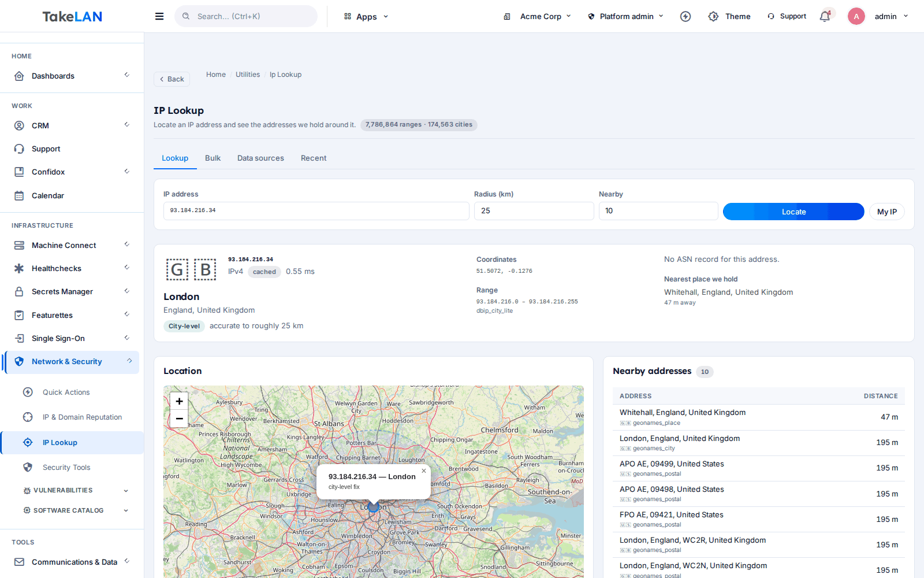Toggle the Theme switcher
Viewport: 924px width, 578px height.
[729, 16]
